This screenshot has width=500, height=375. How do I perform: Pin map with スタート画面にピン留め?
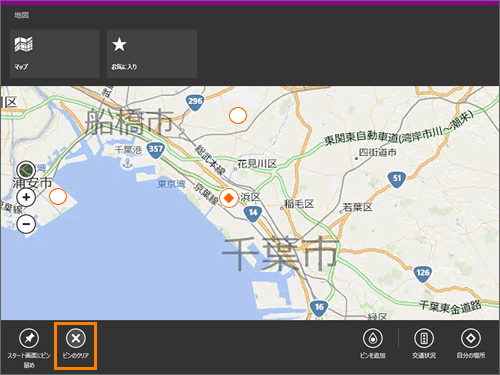click(x=29, y=348)
